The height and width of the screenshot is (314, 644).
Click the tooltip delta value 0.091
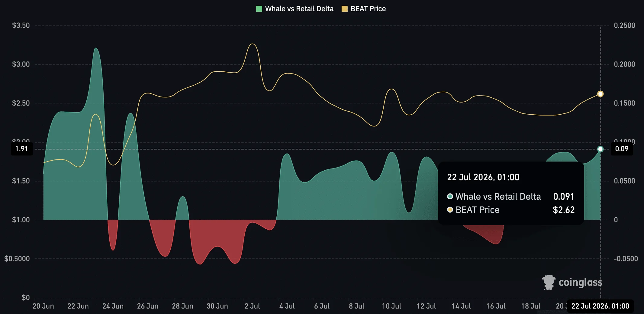(563, 197)
